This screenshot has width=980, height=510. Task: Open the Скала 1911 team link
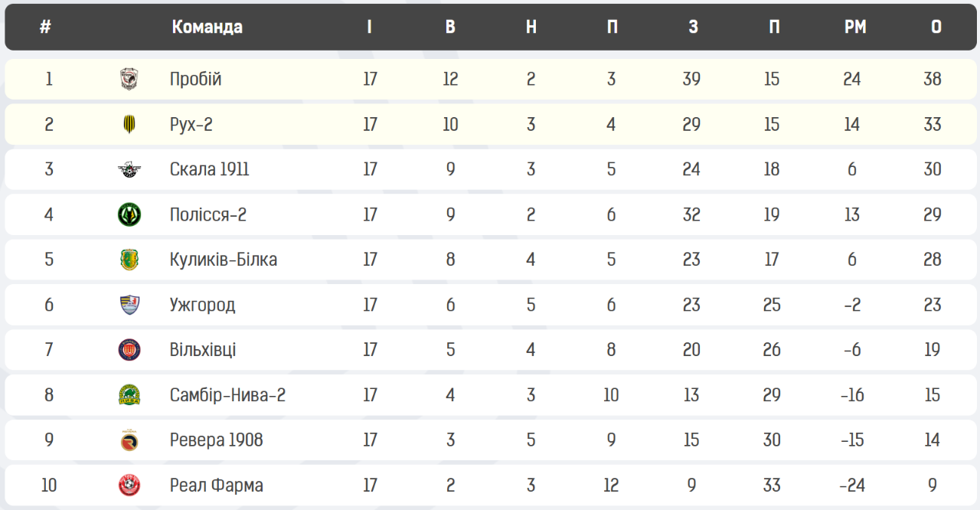(210, 169)
